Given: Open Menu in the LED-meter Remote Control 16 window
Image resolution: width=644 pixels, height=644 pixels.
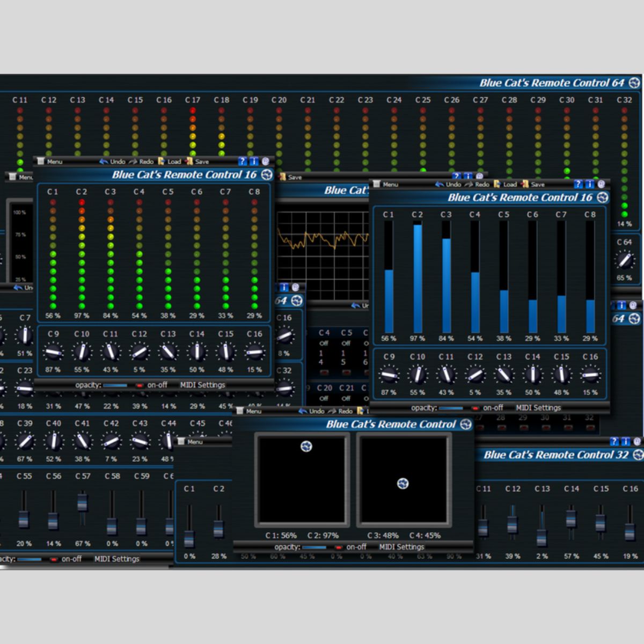Looking at the screenshot, I should [50, 161].
